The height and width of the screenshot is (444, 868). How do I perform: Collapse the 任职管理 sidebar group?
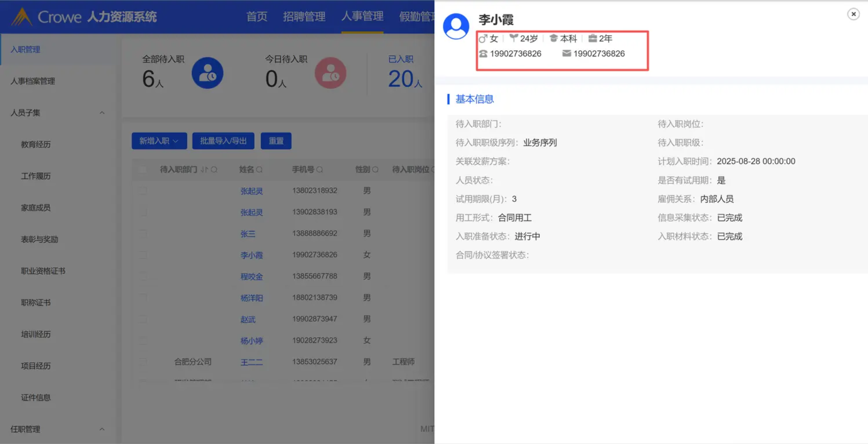102,429
